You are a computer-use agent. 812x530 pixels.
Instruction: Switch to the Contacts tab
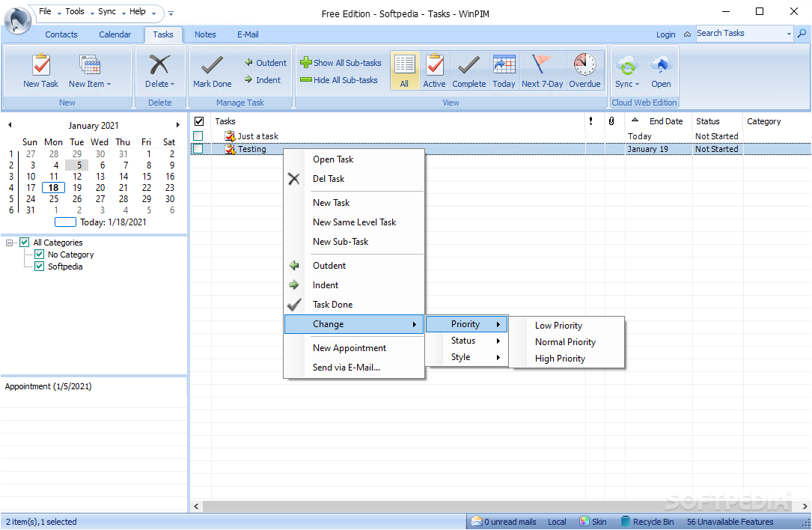[x=61, y=34]
